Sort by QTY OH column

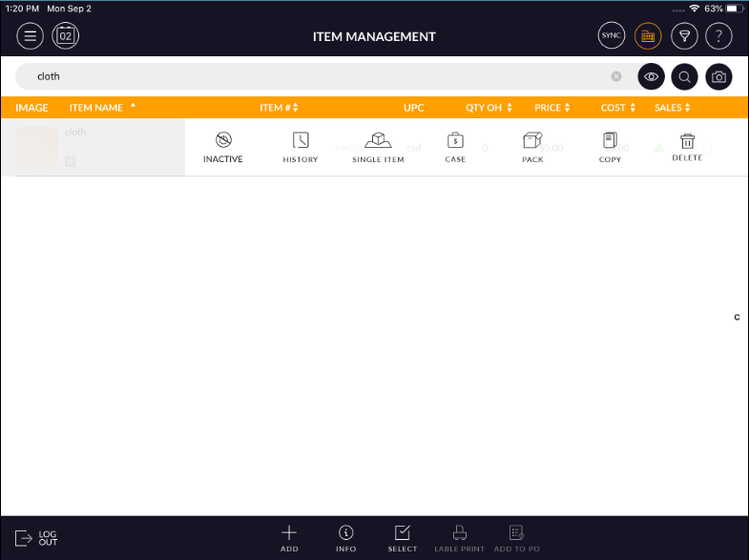489,108
